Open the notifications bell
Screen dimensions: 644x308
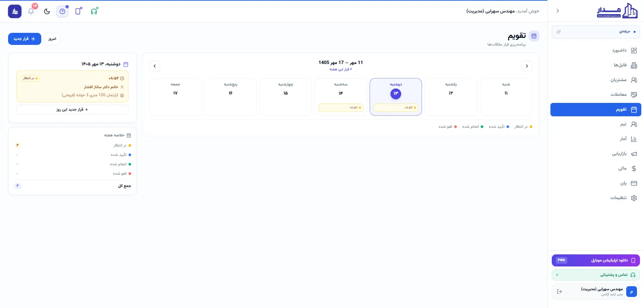[31, 11]
